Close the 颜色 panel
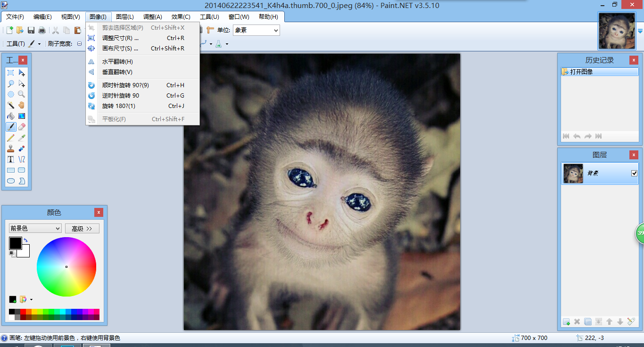Viewport: 644px width, 347px height. [99, 212]
